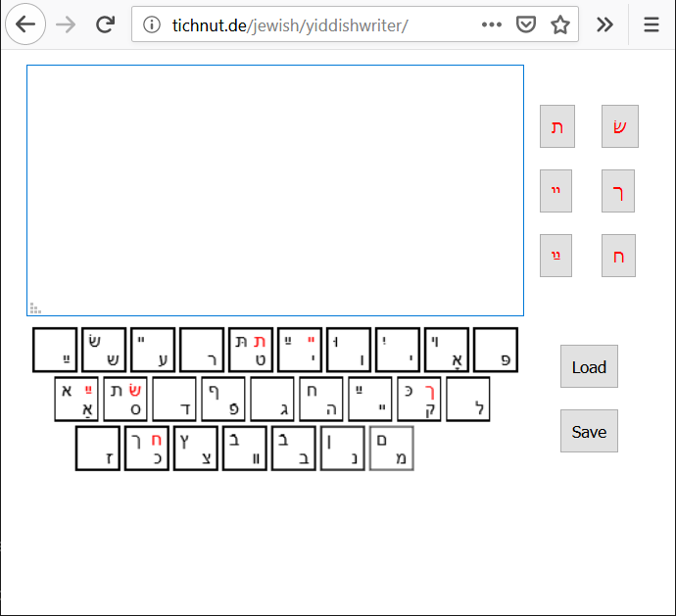The width and height of the screenshot is (676, 616).
Task: Tap the צ tsadek key
Action: [x=196, y=449]
